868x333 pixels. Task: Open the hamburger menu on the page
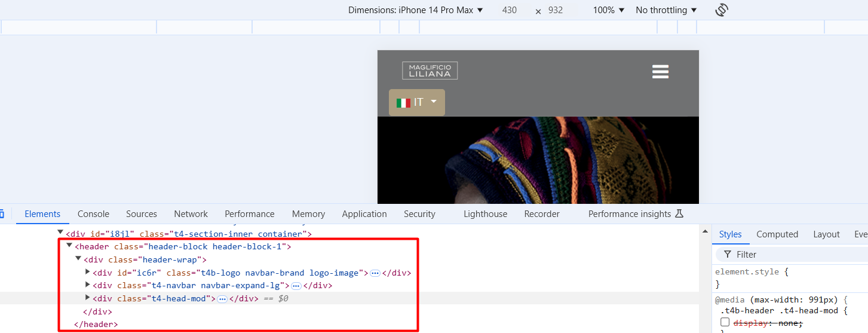pos(660,72)
